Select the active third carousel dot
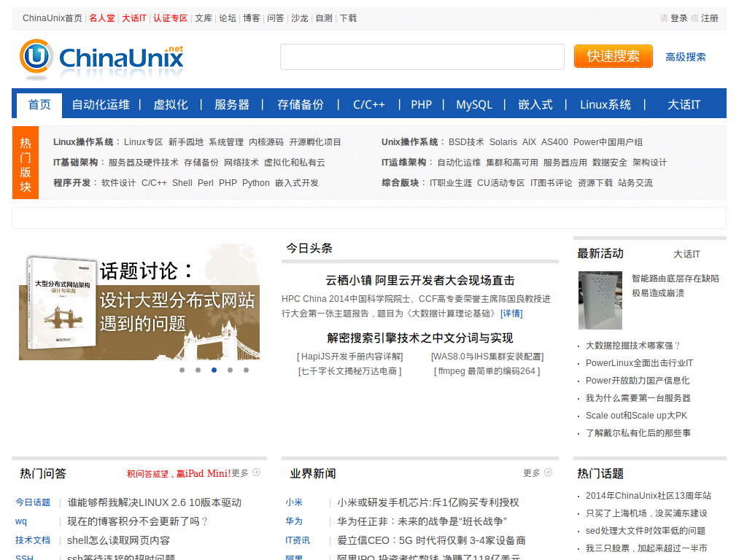747x560 pixels. pos(214,370)
